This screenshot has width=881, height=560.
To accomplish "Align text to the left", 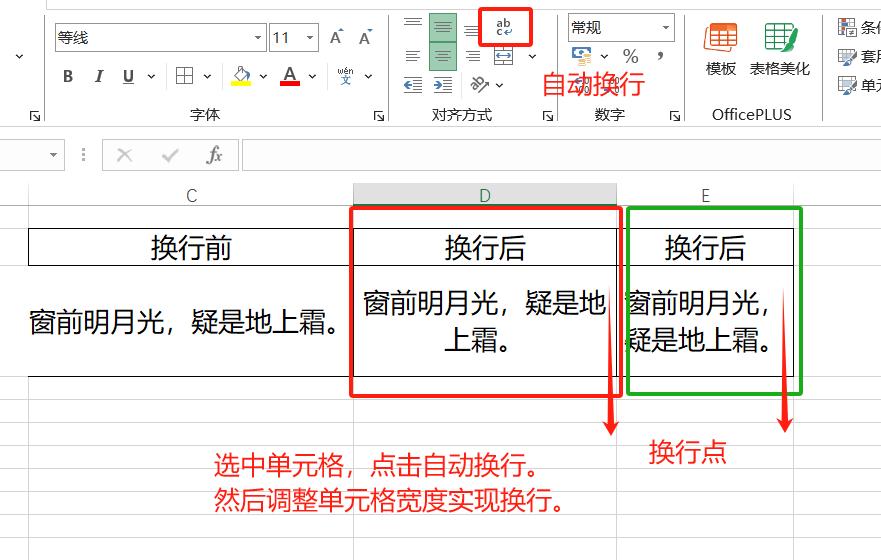I will tap(413, 56).
